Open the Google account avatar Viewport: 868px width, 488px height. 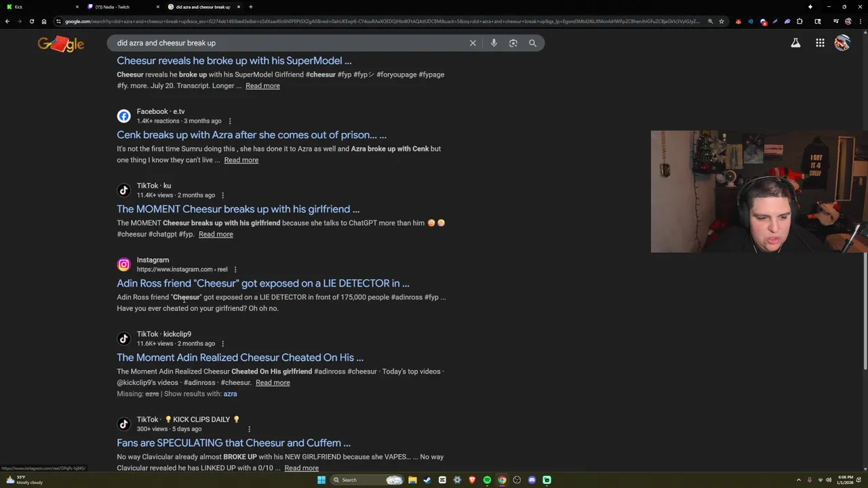point(842,43)
